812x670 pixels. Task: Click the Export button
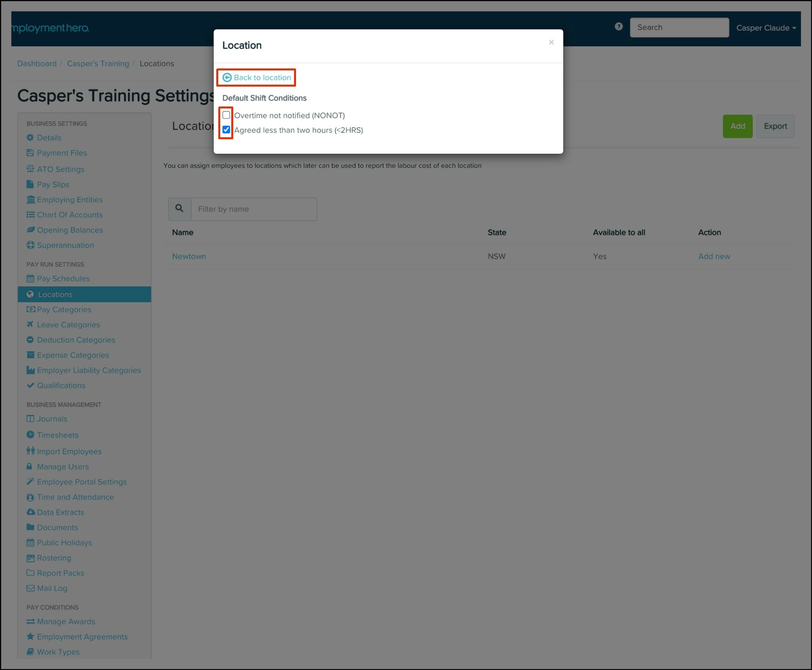(775, 126)
